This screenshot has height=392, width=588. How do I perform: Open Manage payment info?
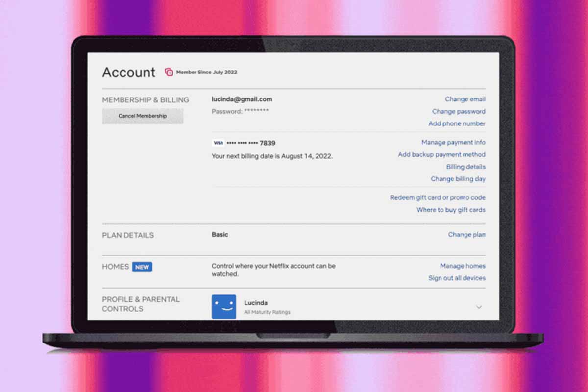pyautogui.click(x=453, y=143)
